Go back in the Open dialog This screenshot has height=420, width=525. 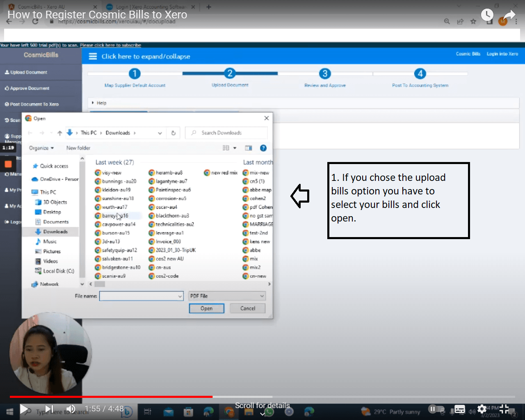click(30, 133)
